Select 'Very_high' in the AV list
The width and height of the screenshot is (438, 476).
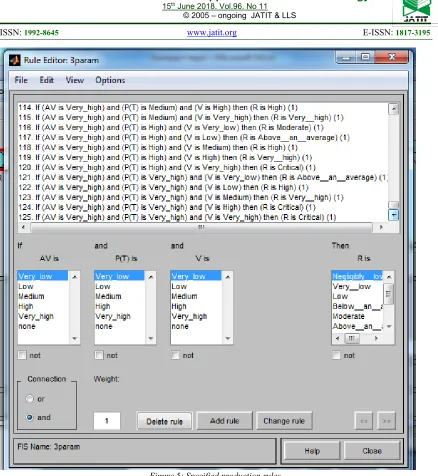coord(43,316)
